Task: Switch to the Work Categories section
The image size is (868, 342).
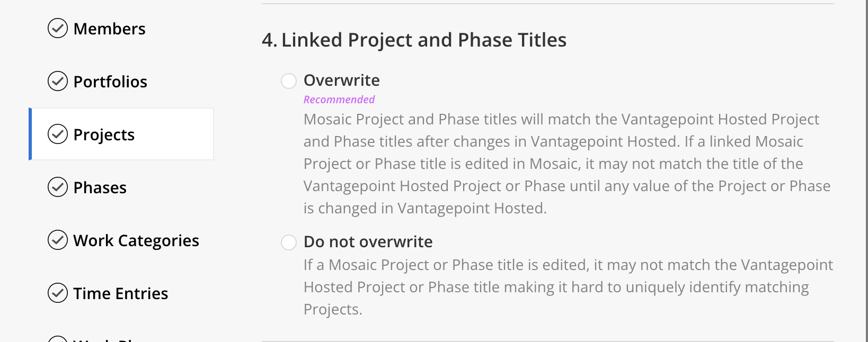Action: (x=136, y=241)
